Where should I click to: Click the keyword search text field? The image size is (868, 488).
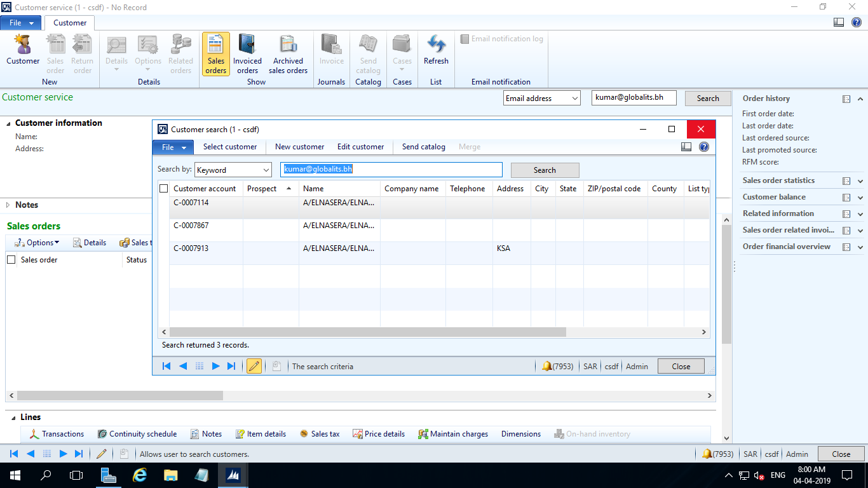coord(391,170)
